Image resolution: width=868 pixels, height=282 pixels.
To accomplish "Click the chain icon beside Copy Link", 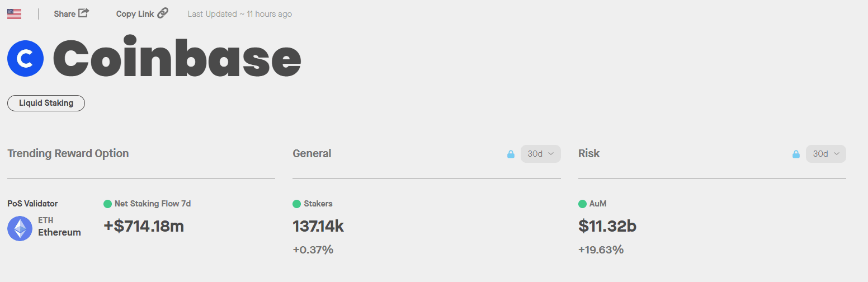I will tap(163, 13).
